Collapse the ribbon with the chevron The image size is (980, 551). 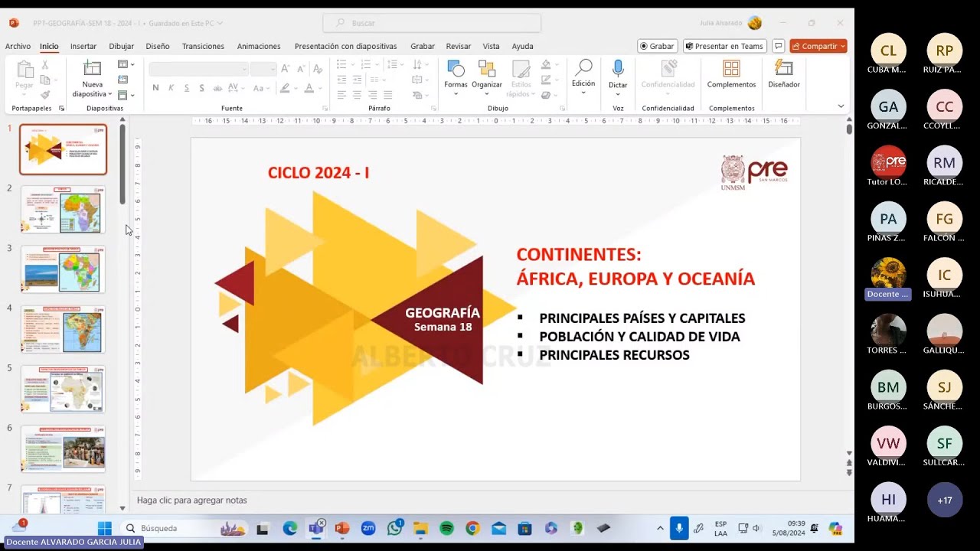[841, 106]
